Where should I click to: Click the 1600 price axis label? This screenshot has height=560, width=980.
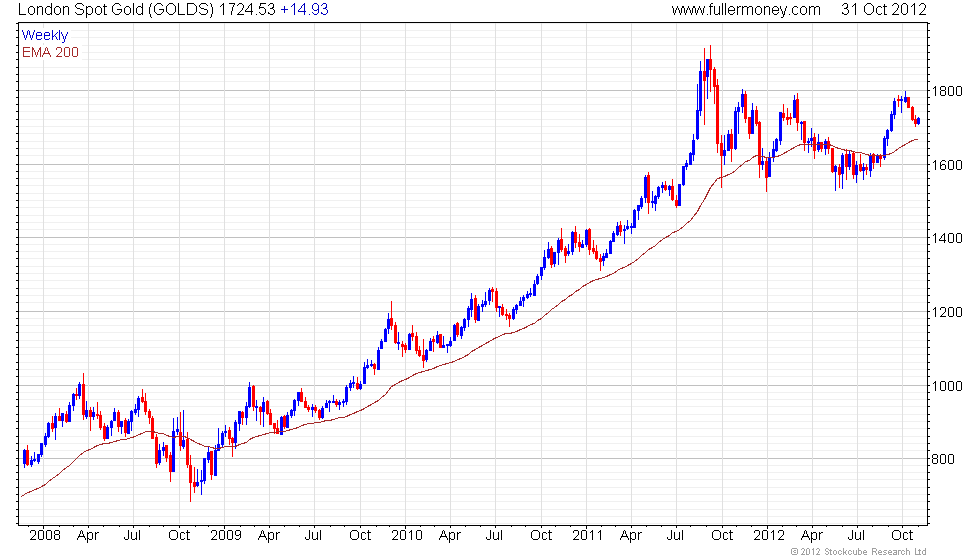pos(947,165)
